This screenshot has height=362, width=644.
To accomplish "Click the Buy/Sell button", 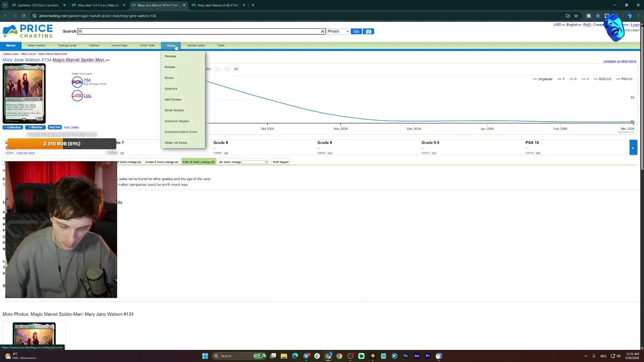I will click(55, 127).
